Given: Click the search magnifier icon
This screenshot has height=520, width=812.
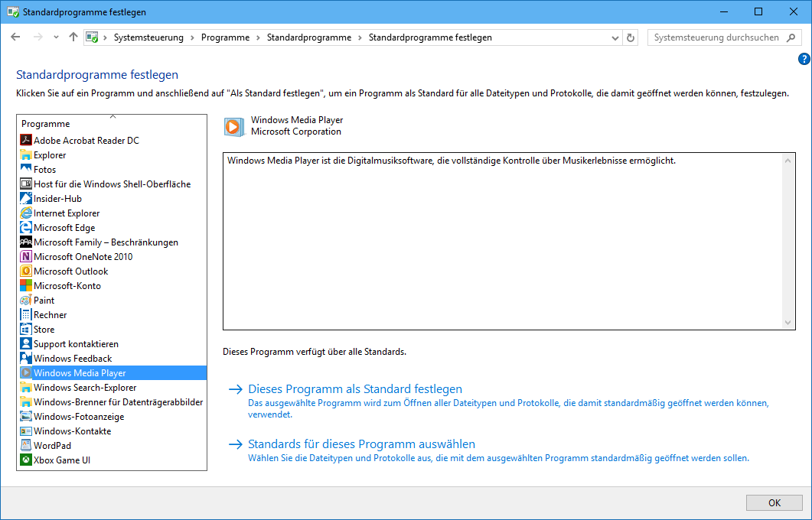Looking at the screenshot, I should tap(791, 37).
